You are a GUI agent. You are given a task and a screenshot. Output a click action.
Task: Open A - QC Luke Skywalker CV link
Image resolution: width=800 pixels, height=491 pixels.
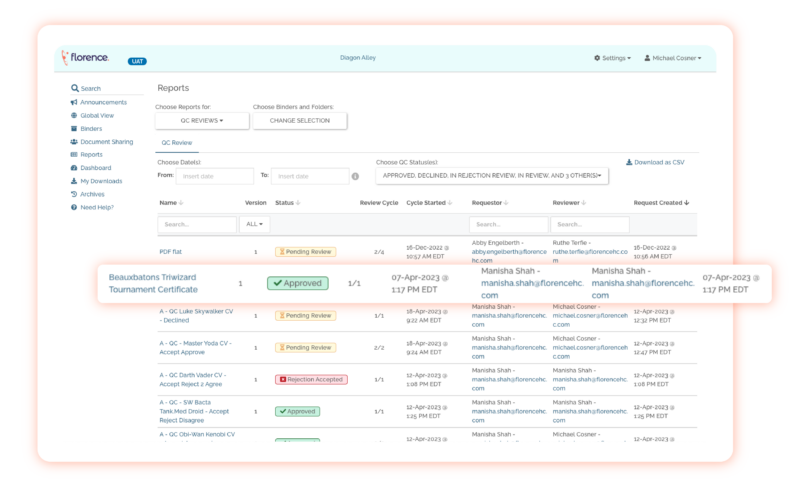pos(196,316)
